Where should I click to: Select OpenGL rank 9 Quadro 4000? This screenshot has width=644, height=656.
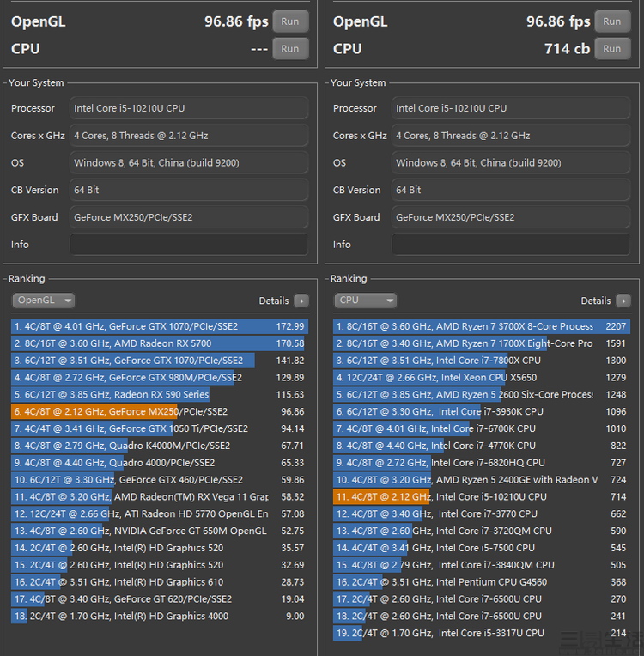[160, 463]
